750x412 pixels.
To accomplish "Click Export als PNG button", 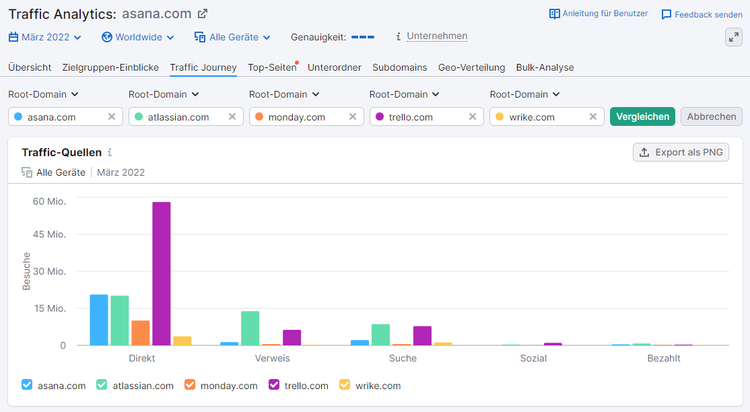I will (x=681, y=152).
